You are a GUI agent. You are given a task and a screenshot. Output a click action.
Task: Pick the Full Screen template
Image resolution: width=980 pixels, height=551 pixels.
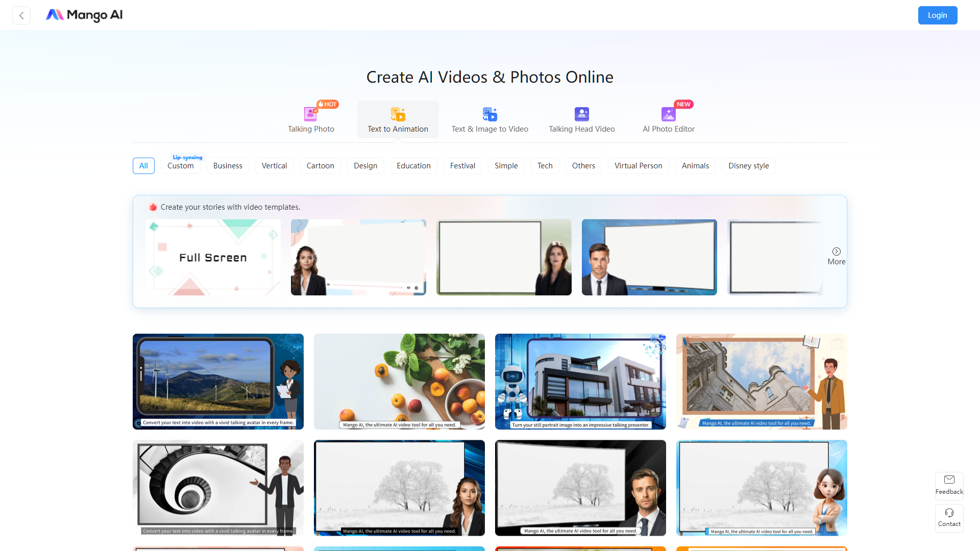click(x=213, y=257)
